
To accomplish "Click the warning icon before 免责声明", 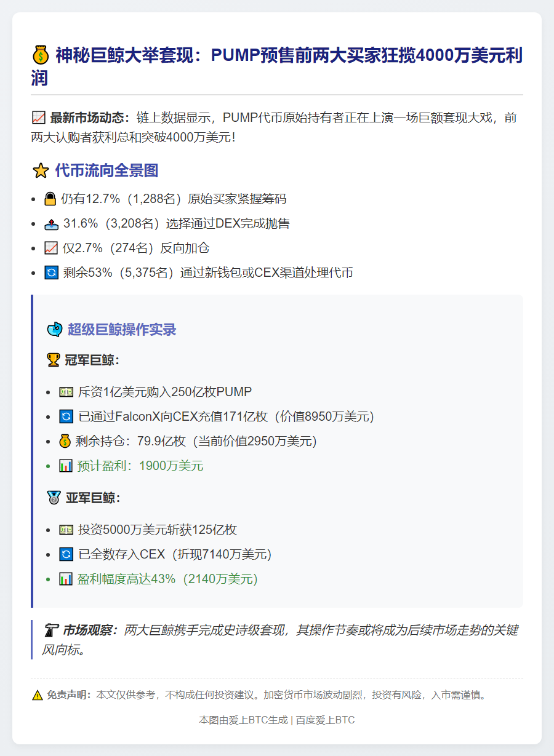I will (x=38, y=695).
